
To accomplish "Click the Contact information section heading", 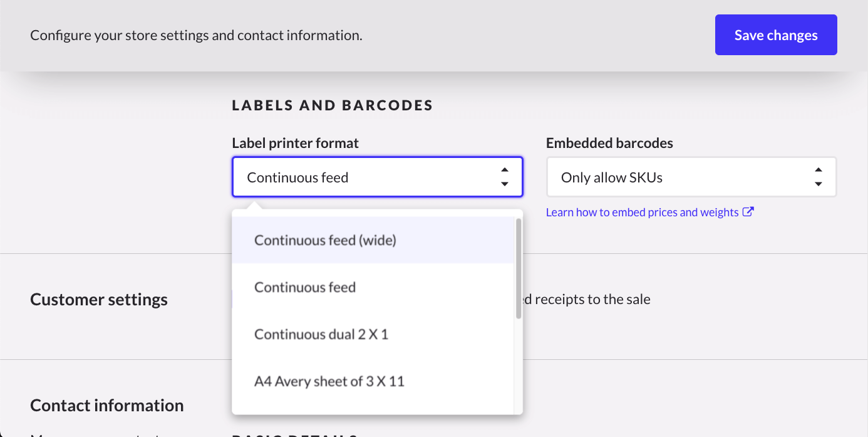I will [x=107, y=406].
